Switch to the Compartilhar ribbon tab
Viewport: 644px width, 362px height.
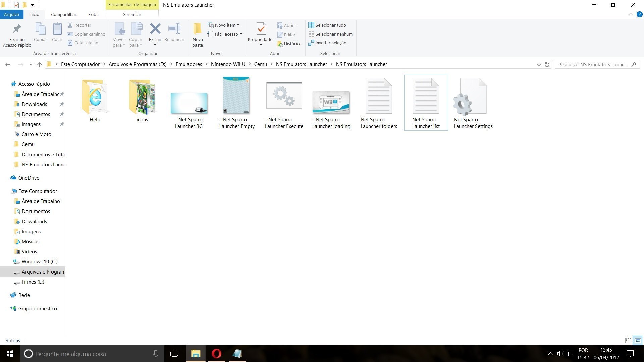pos(64,14)
